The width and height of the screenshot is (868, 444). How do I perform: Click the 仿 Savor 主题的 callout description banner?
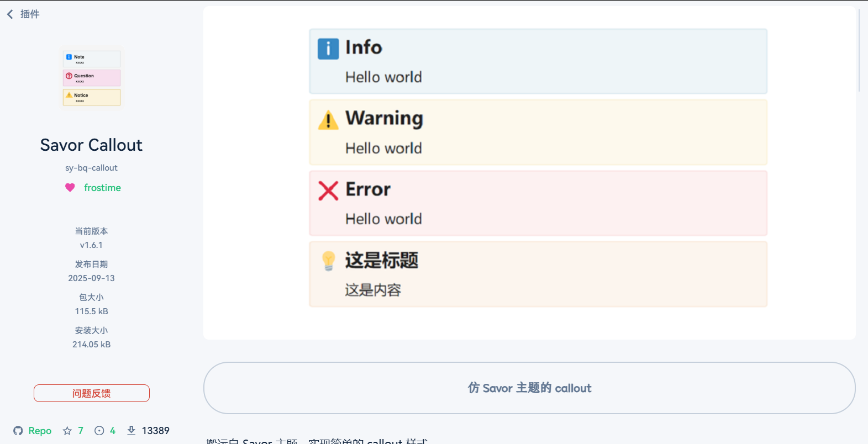pyautogui.click(x=529, y=388)
